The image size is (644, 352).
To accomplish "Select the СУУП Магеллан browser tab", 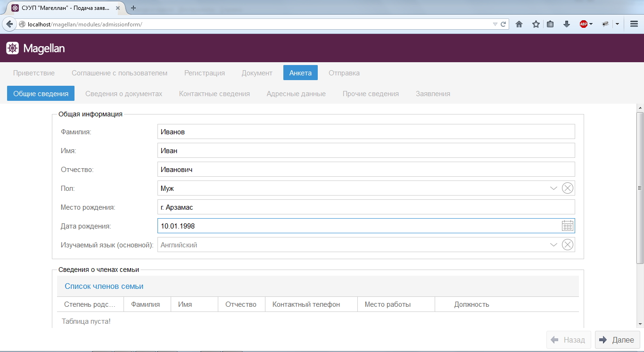I will pos(65,8).
